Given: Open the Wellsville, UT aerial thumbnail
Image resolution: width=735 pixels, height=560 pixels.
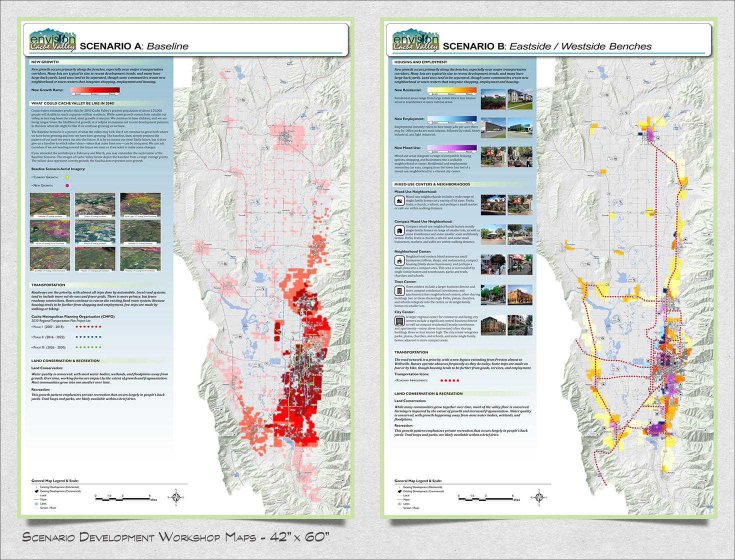Looking at the screenshot, I should coord(50,205).
